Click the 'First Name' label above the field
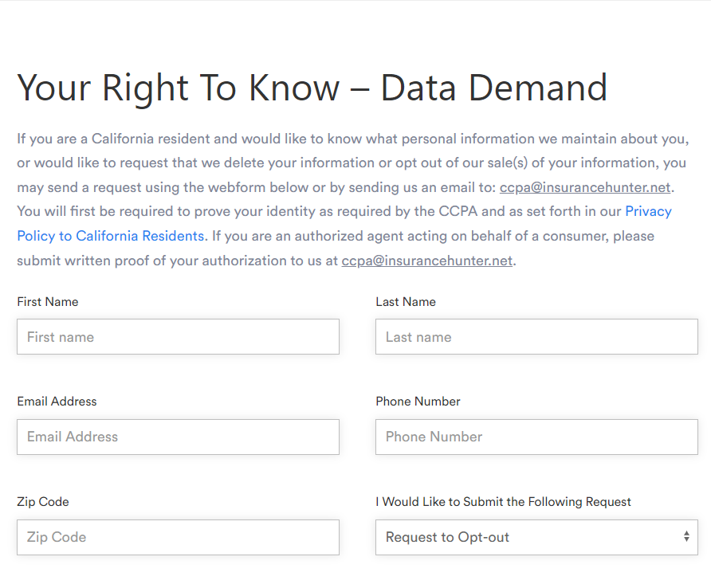Image resolution: width=711 pixels, height=588 pixels. tap(48, 302)
